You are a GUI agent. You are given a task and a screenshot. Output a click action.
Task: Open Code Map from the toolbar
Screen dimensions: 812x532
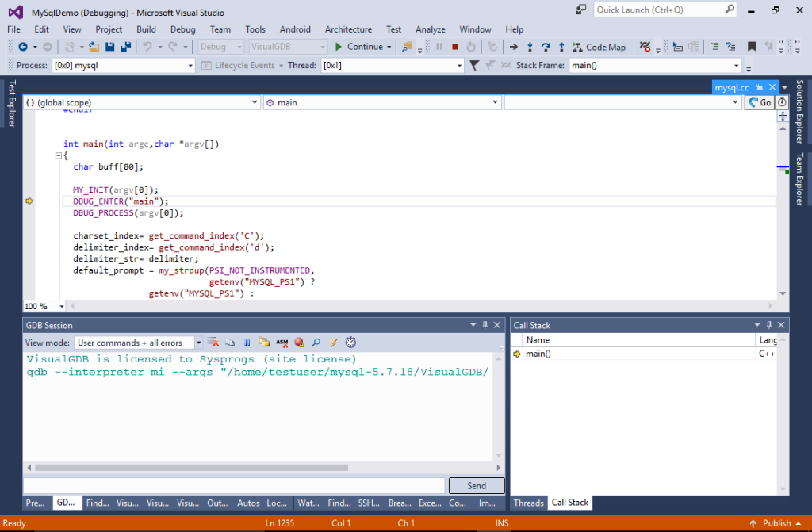(600, 47)
